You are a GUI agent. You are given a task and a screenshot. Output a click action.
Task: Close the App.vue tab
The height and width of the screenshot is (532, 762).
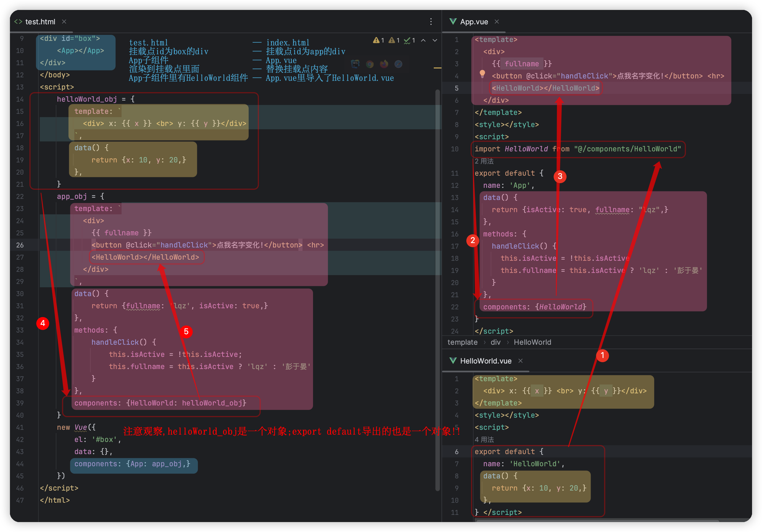click(497, 22)
